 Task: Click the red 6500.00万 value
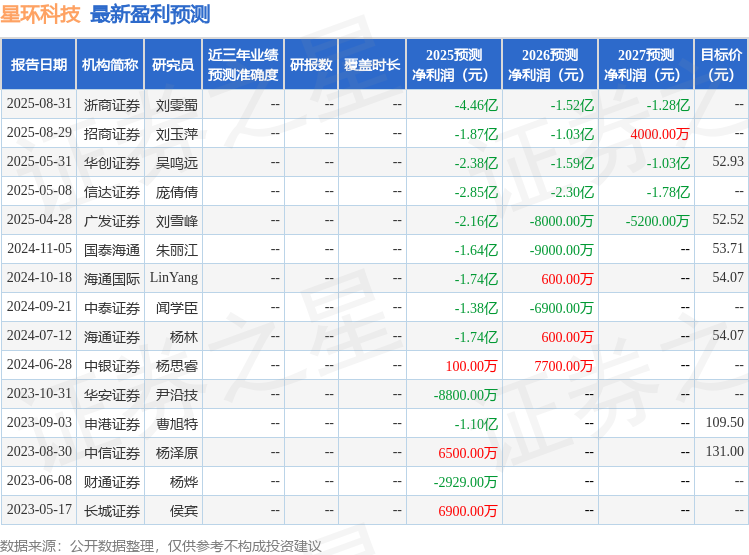coord(468,453)
